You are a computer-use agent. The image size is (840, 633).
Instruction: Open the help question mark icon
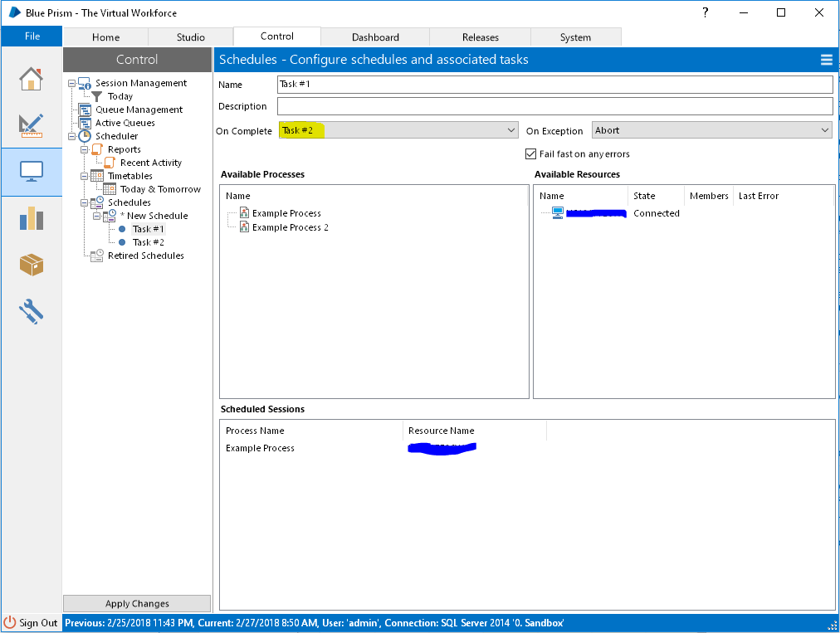(x=705, y=12)
